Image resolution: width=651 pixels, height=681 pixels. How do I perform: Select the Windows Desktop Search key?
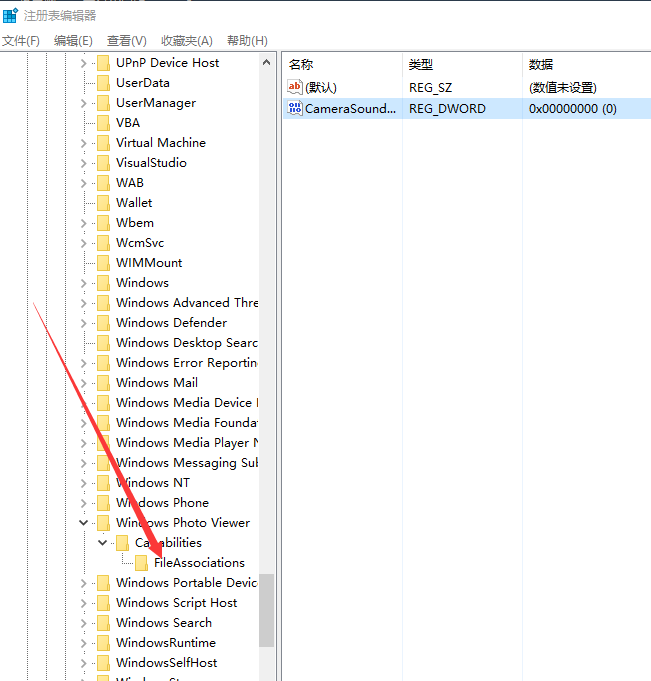click(187, 343)
